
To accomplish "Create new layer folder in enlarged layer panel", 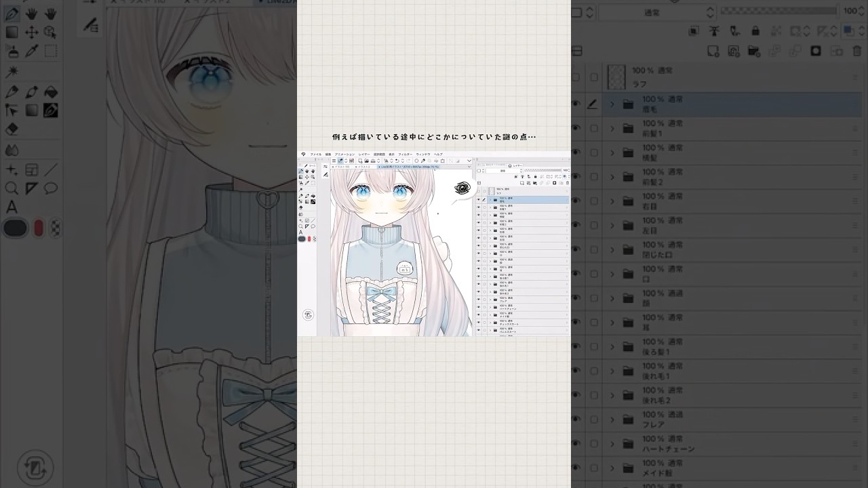I will (x=754, y=51).
